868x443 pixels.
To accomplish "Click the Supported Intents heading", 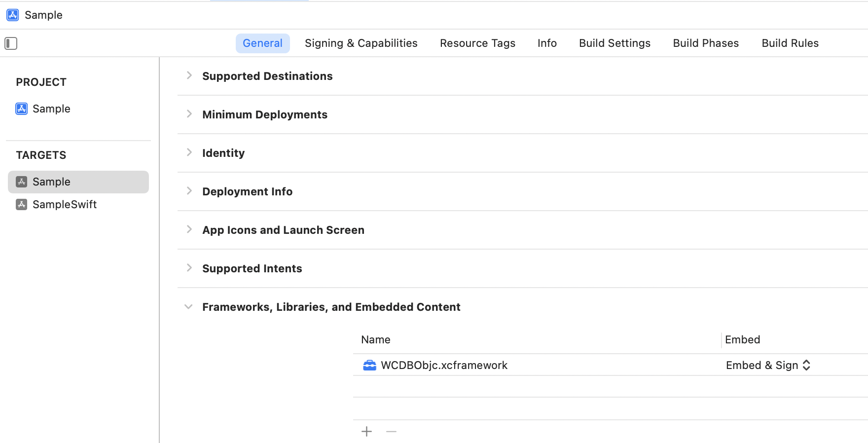I will click(x=252, y=268).
